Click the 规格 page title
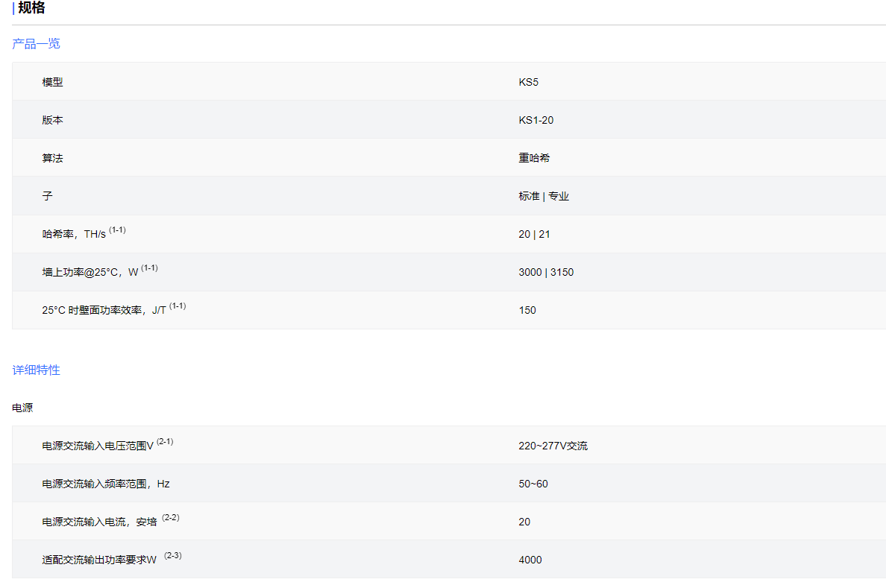The image size is (886, 588). click(31, 8)
